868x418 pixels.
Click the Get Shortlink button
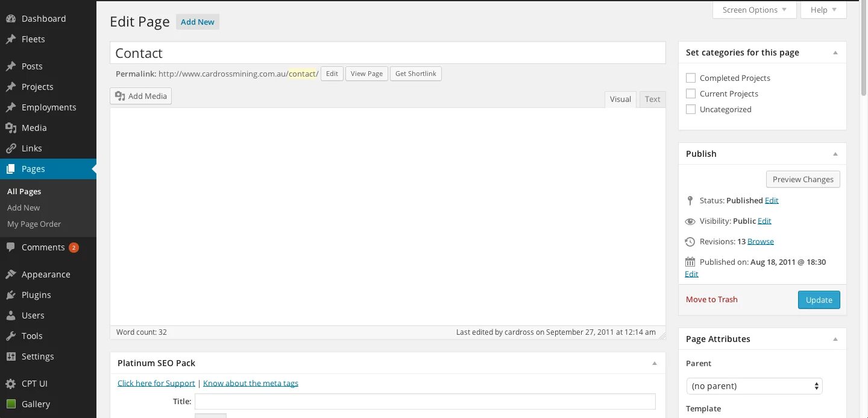pyautogui.click(x=416, y=74)
